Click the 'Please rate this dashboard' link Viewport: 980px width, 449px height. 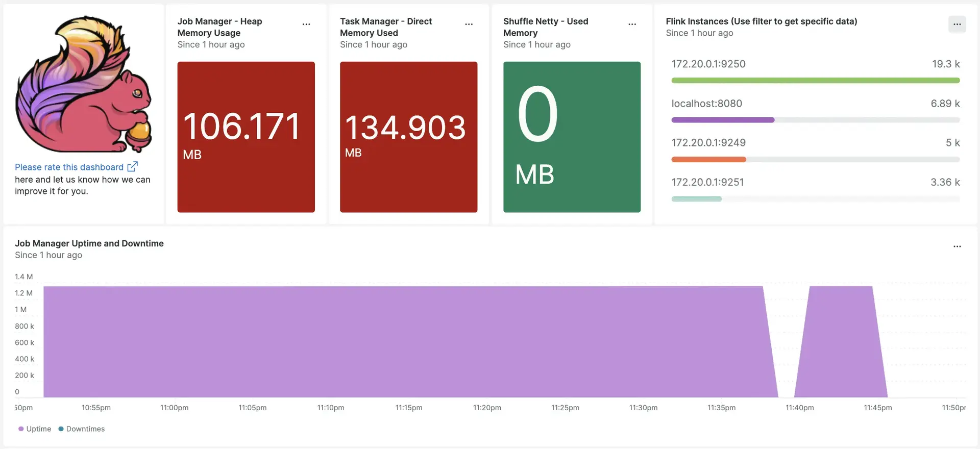click(x=69, y=167)
